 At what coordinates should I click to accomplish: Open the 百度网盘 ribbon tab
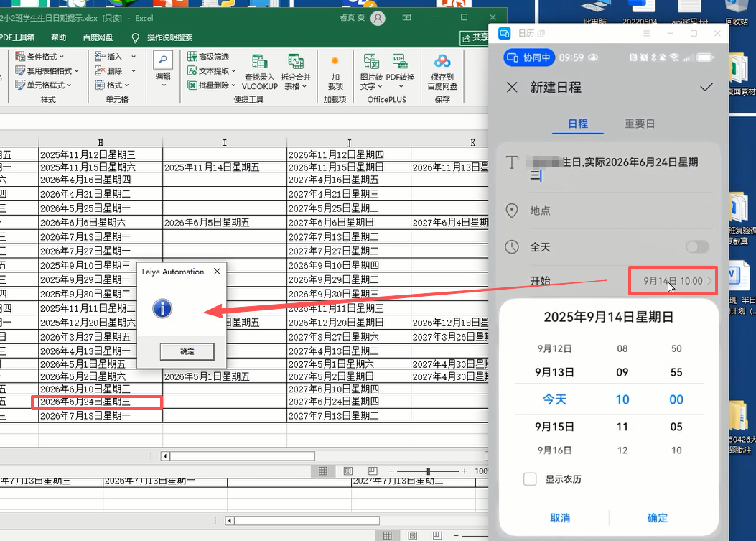click(97, 37)
